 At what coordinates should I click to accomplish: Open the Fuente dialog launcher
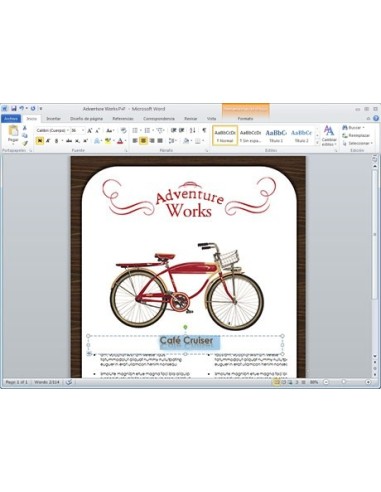126,151
